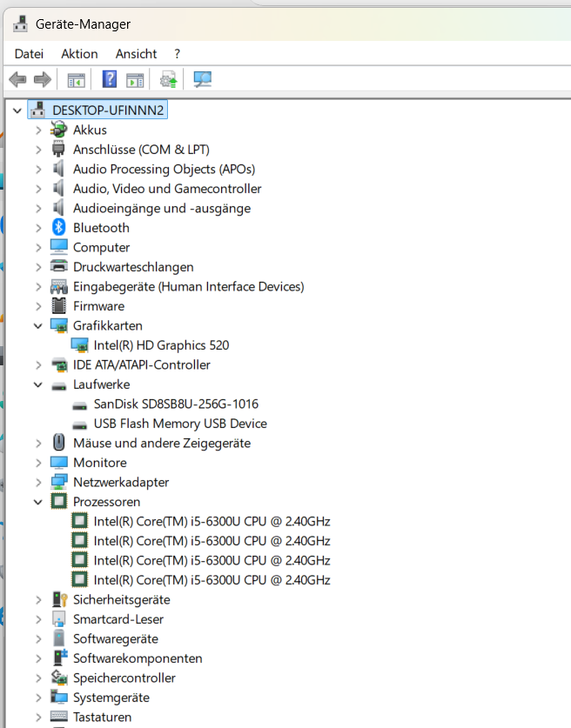Click the Intel HD Graphics 520 device icon

point(79,345)
